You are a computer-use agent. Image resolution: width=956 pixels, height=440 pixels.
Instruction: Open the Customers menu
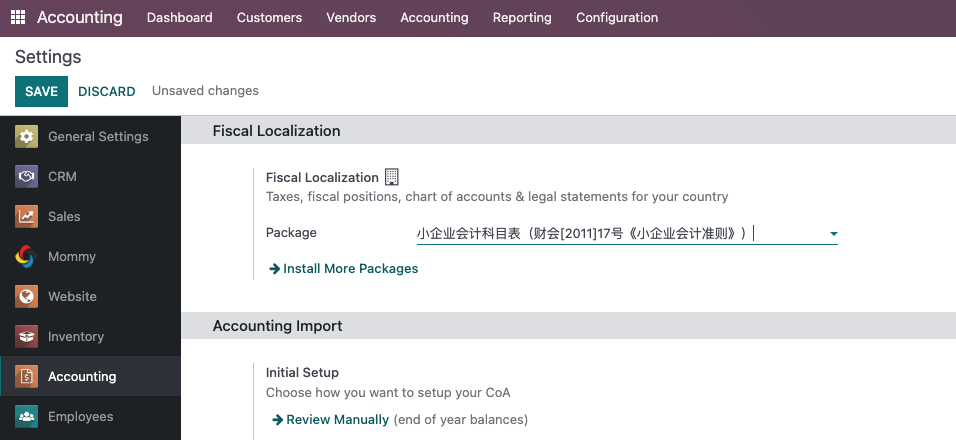(269, 18)
